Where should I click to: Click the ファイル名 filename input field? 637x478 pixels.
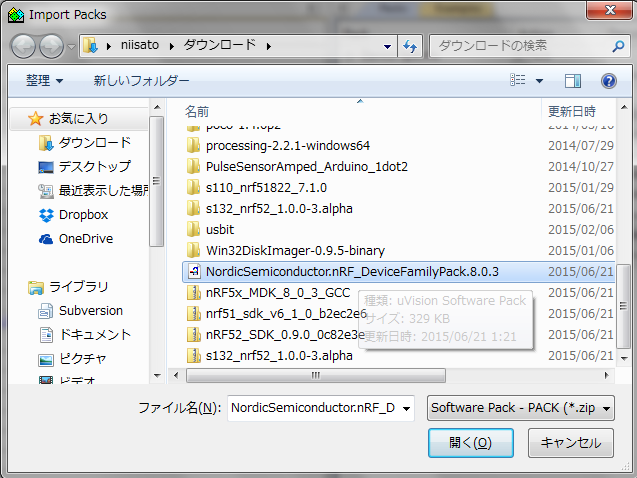point(313,408)
